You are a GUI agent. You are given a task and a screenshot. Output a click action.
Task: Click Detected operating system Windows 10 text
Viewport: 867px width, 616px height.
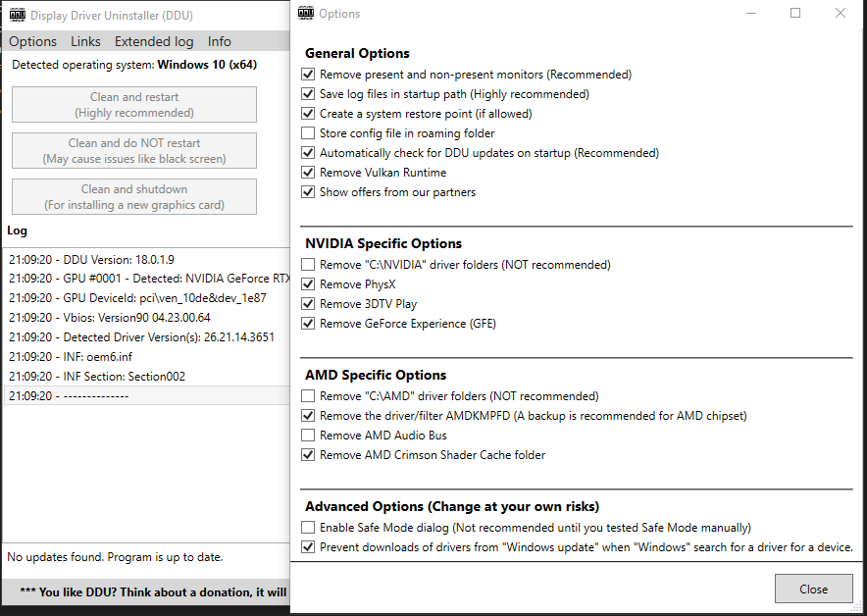pos(134,65)
